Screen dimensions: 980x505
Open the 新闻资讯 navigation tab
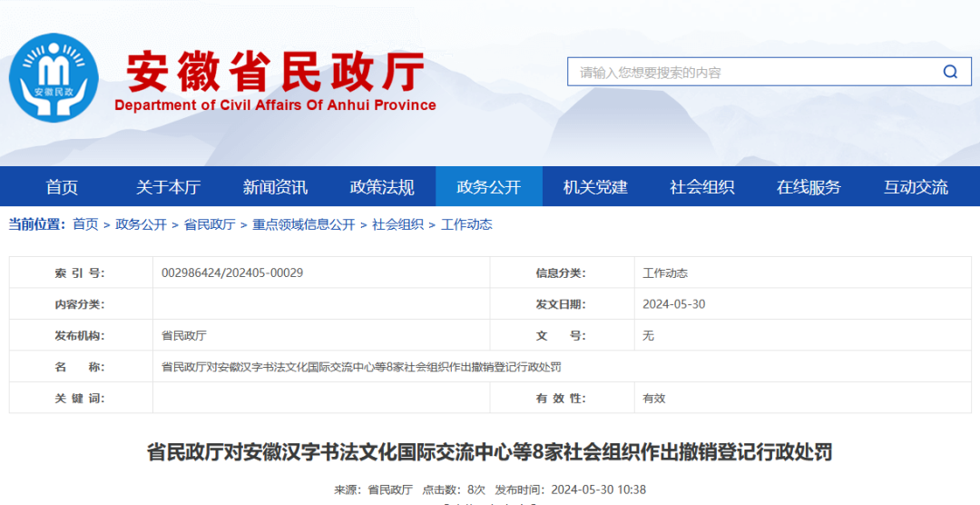pyautogui.click(x=275, y=186)
